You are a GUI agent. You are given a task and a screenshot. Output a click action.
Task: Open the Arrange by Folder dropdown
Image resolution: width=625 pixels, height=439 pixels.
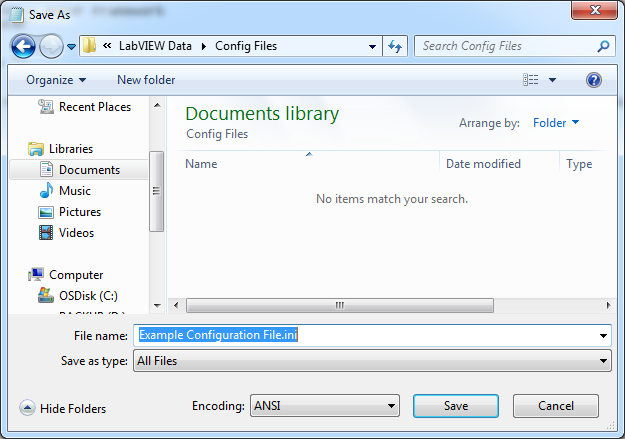pos(556,123)
